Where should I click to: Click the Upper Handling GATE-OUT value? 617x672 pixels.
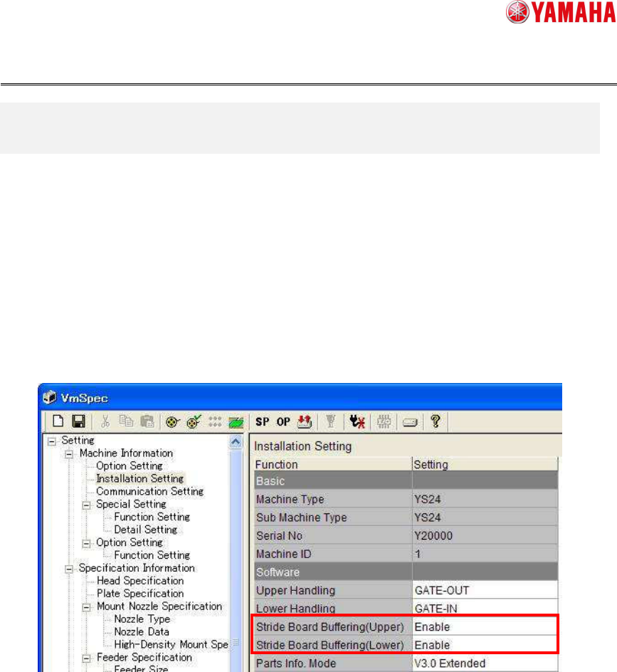click(x=485, y=591)
